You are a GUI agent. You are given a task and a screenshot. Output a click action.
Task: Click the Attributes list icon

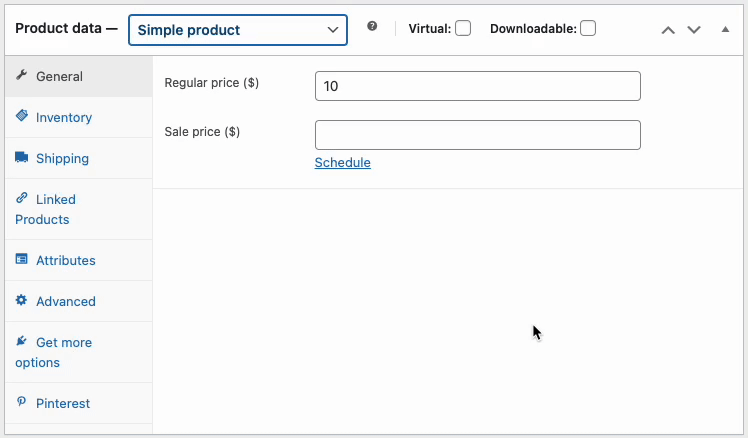coord(21,259)
